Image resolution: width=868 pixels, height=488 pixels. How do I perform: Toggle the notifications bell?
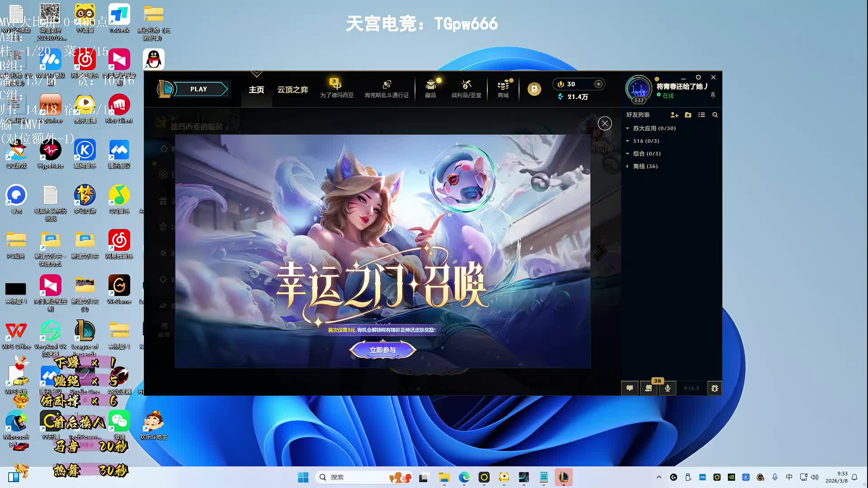(713, 95)
